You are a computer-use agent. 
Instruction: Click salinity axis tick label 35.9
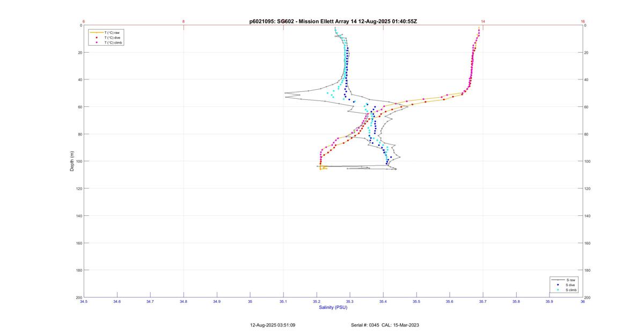550,302
